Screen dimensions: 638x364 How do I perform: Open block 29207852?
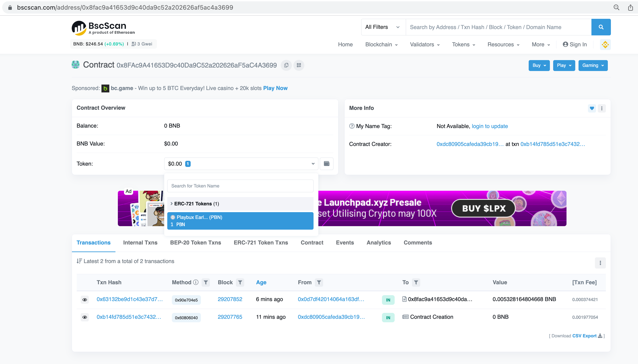click(230, 299)
